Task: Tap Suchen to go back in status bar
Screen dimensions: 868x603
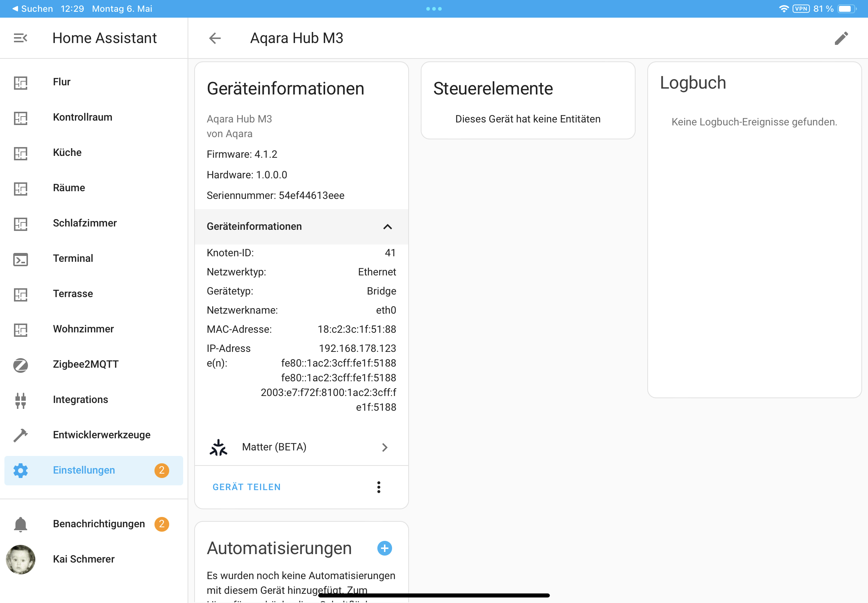Action: (32, 9)
